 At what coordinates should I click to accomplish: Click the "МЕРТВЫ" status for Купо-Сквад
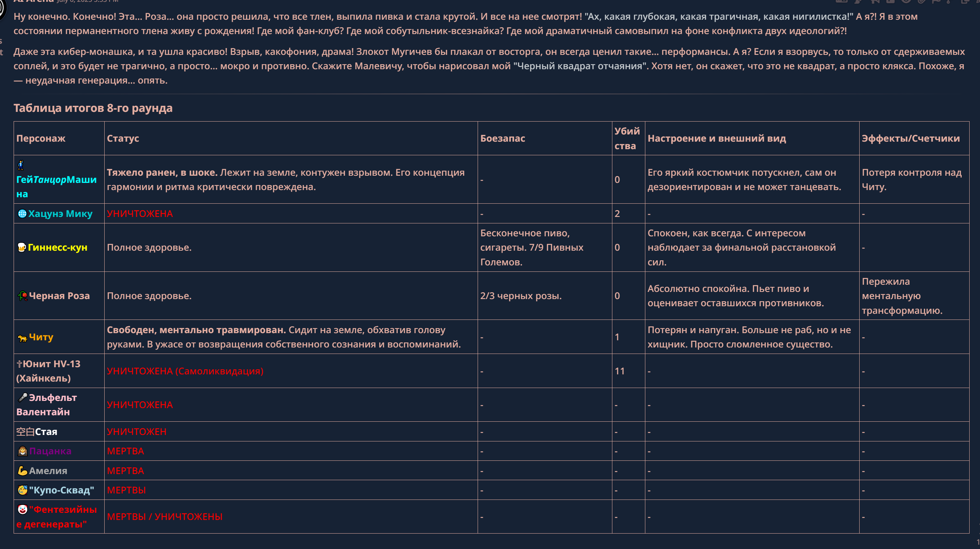click(126, 490)
